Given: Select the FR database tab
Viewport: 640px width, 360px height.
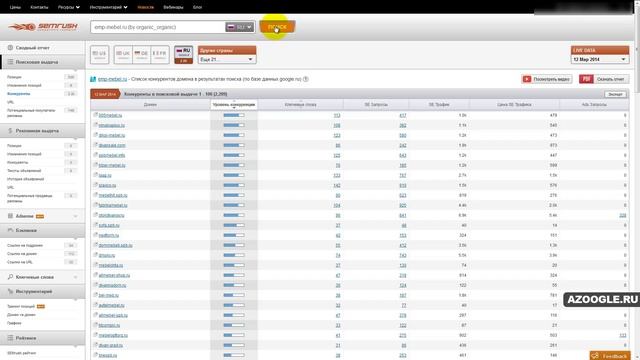Looking at the screenshot, I should click(160, 55).
